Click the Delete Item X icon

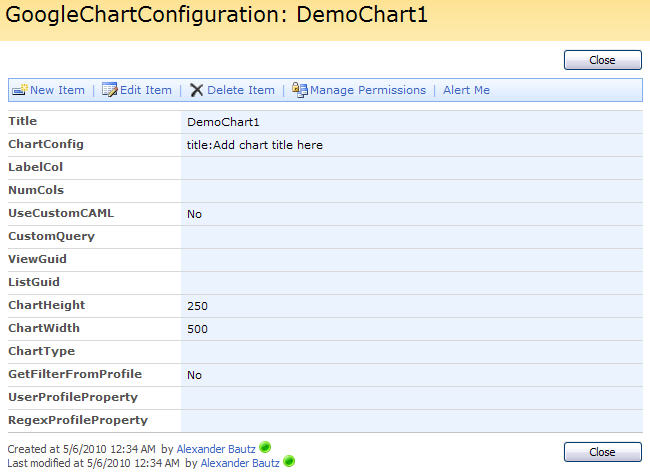[196, 90]
